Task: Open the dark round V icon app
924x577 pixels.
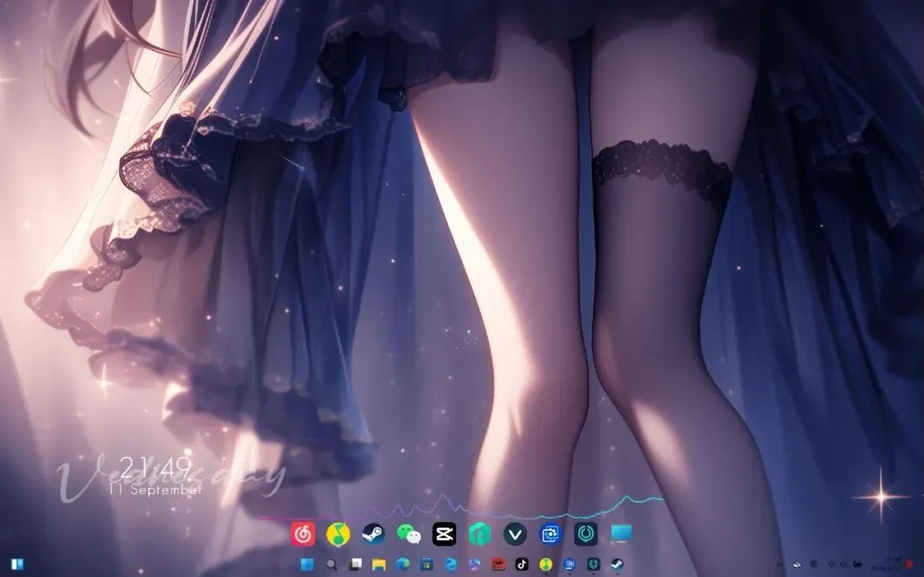Action: coord(515,534)
